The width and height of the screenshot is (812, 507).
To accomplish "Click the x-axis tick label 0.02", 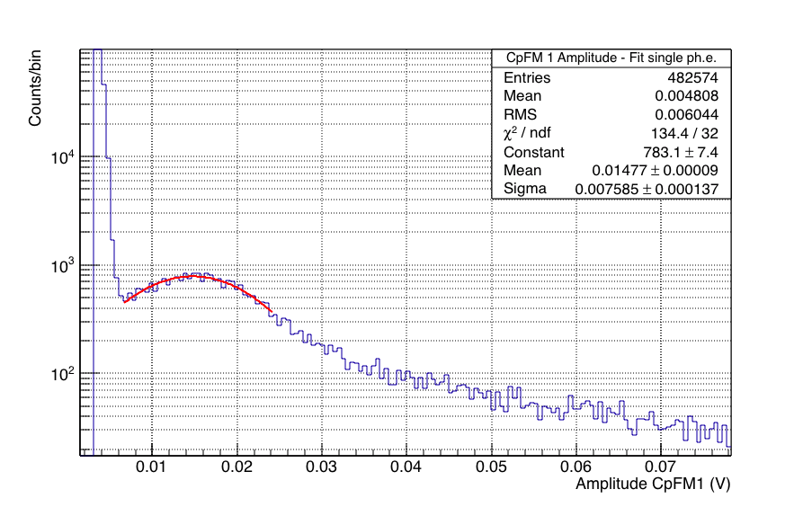I will [236, 467].
